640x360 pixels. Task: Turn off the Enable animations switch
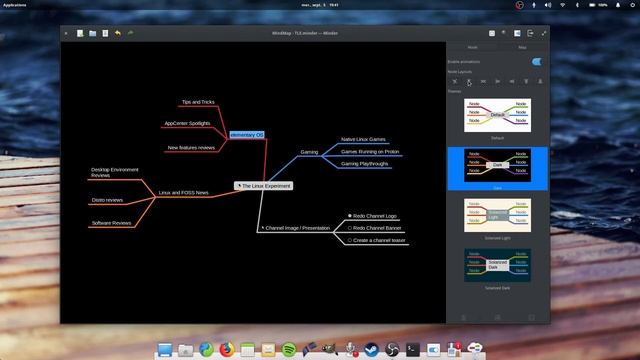[x=537, y=62]
